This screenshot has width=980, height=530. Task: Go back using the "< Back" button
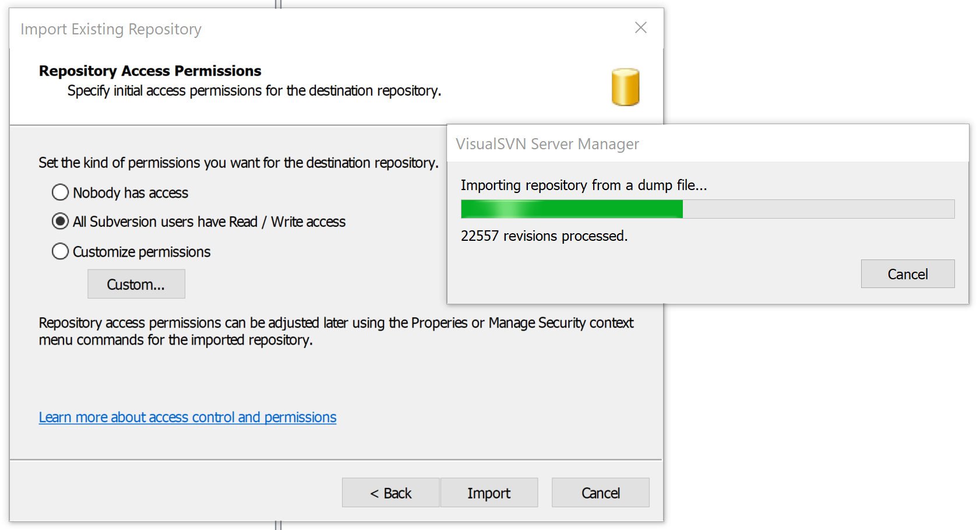390,493
